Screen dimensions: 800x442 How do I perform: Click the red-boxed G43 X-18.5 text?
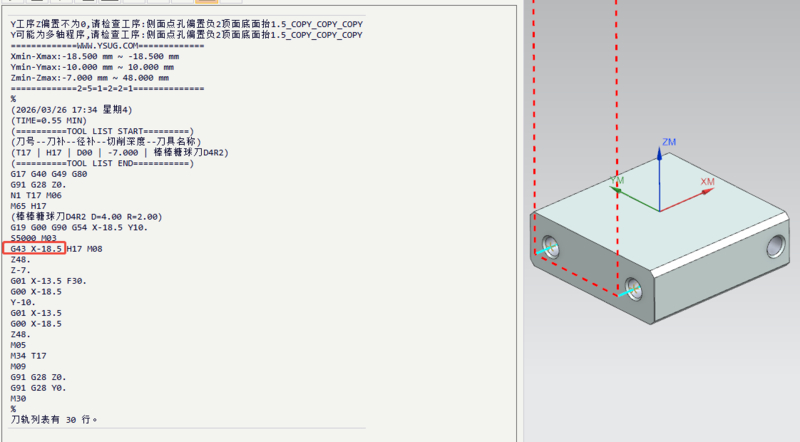pos(34,249)
